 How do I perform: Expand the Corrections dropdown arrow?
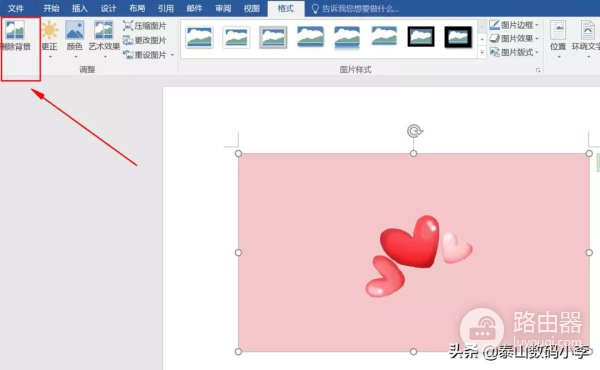point(50,57)
